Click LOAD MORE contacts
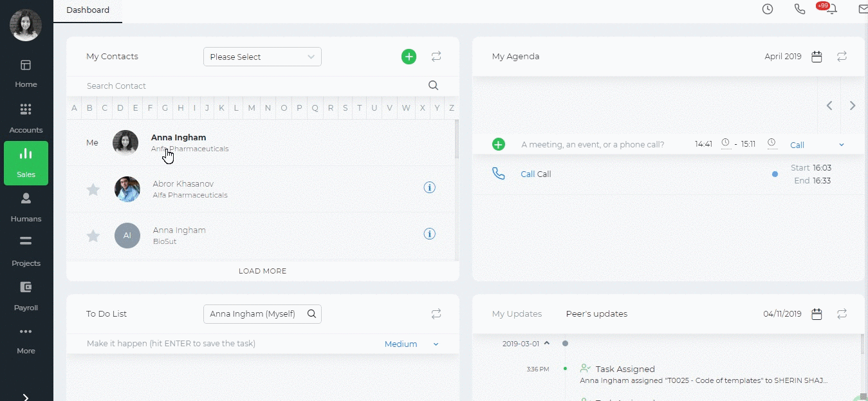This screenshot has height=401, width=868. 263,271
